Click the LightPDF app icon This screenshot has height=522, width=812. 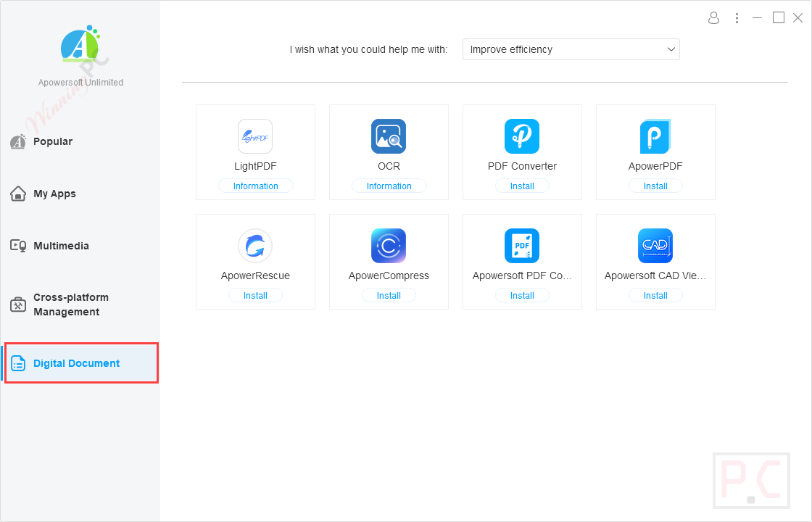click(x=255, y=136)
